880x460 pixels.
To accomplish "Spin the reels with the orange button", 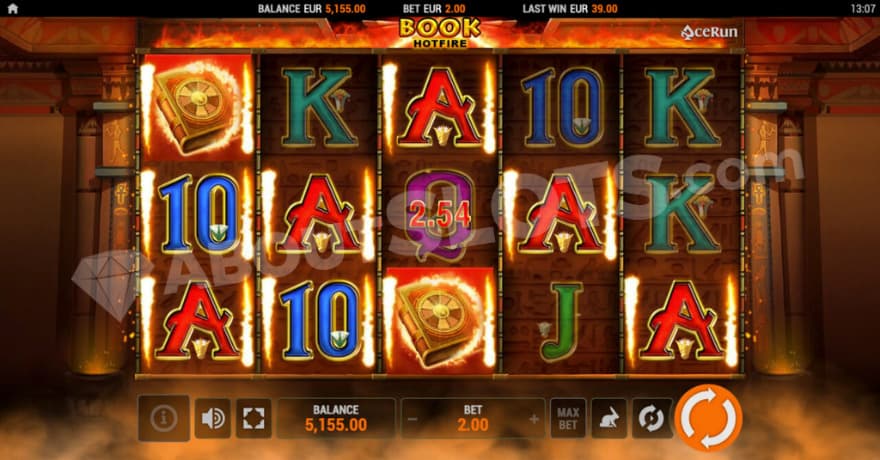I will click(708, 418).
